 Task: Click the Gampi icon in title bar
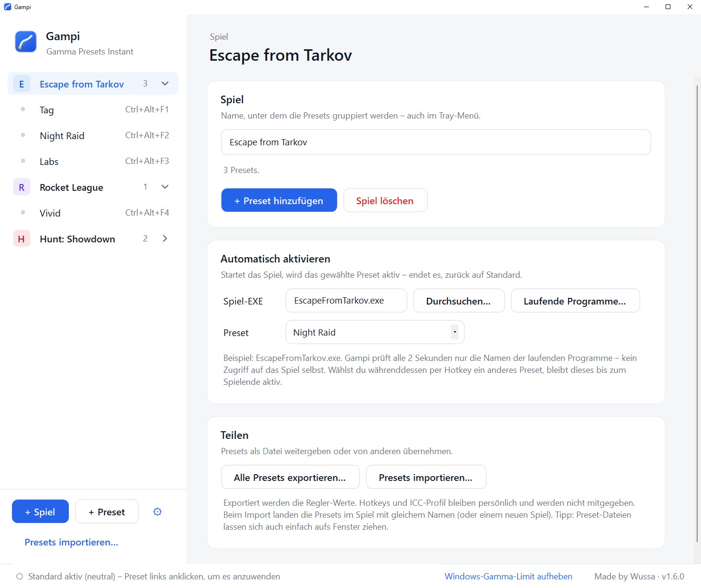click(8, 7)
